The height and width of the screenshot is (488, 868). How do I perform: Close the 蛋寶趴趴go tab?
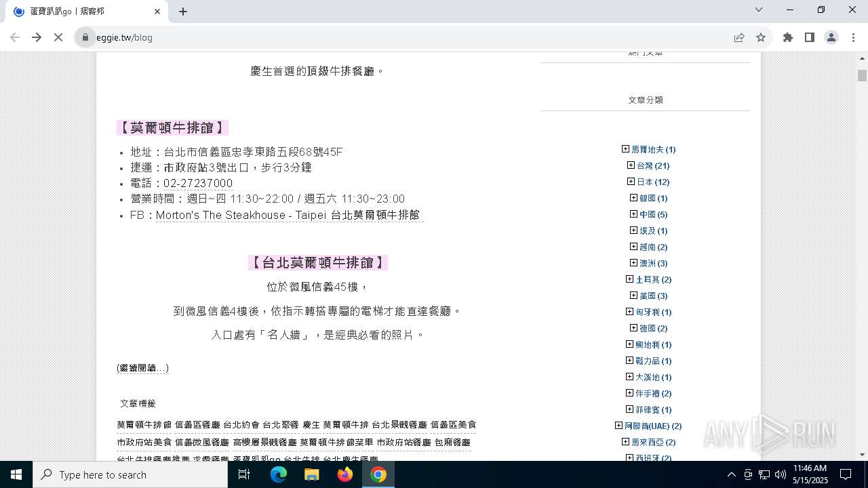(157, 12)
